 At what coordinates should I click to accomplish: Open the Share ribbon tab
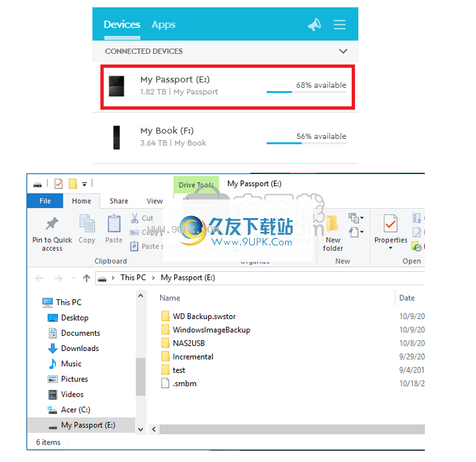pyautogui.click(x=119, y=201)
